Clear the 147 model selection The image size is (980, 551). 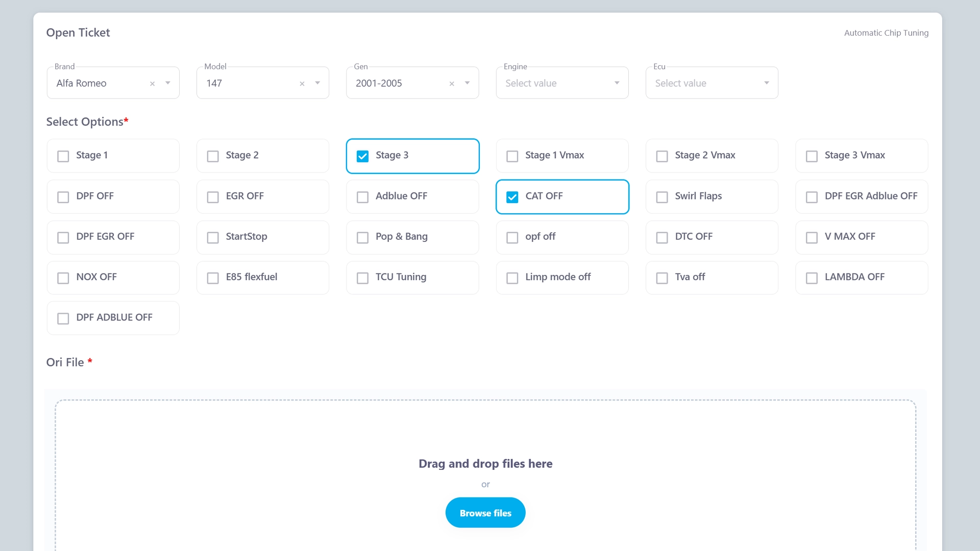(302, 84)
